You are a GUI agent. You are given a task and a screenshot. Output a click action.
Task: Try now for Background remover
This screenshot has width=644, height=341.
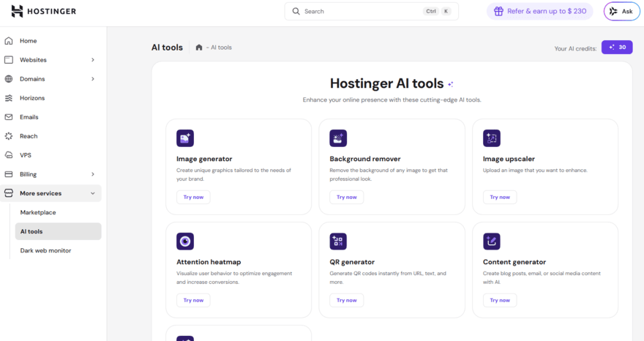pyautogui.click(x=347, y=197)
